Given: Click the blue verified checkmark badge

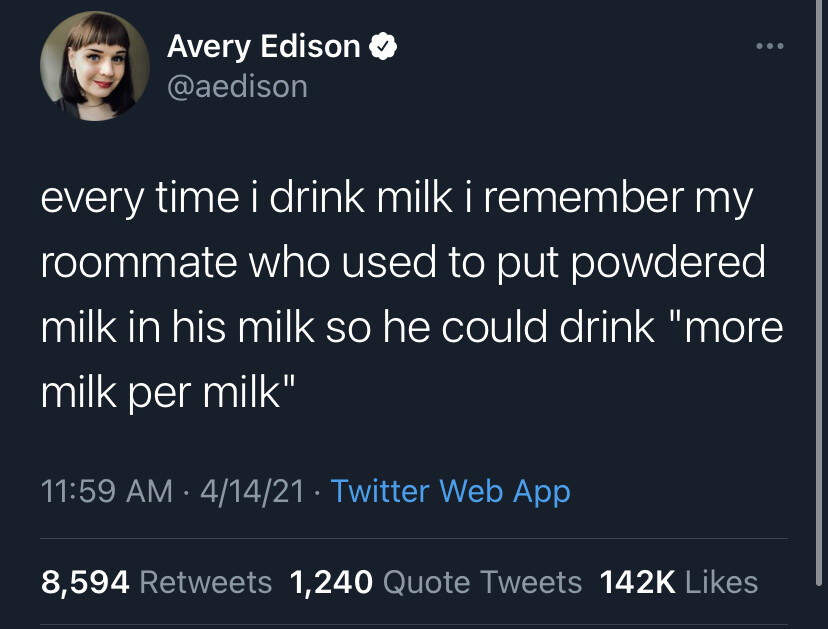Looking at the screenshot, I should (x=385, y=46).
